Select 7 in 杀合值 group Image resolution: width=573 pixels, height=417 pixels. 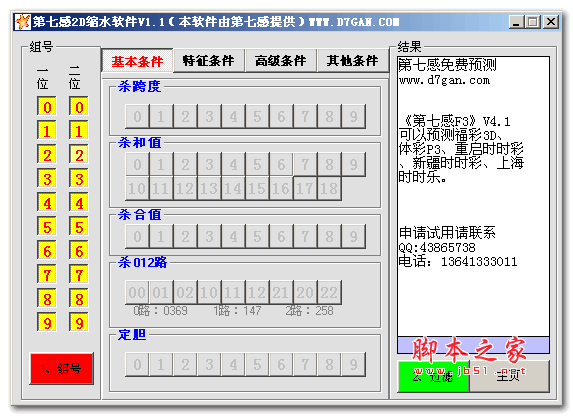coord(305,236)
